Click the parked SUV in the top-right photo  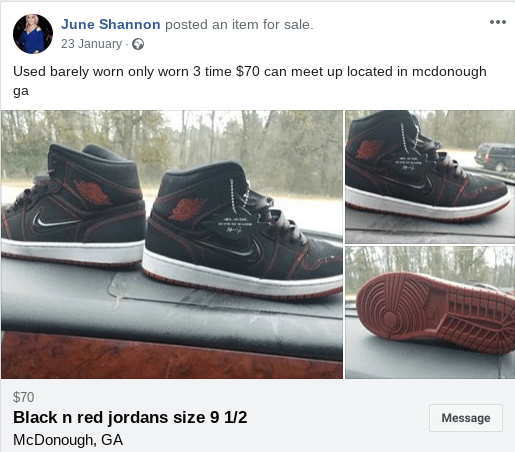pyautogui.click(x=494, y=157)
